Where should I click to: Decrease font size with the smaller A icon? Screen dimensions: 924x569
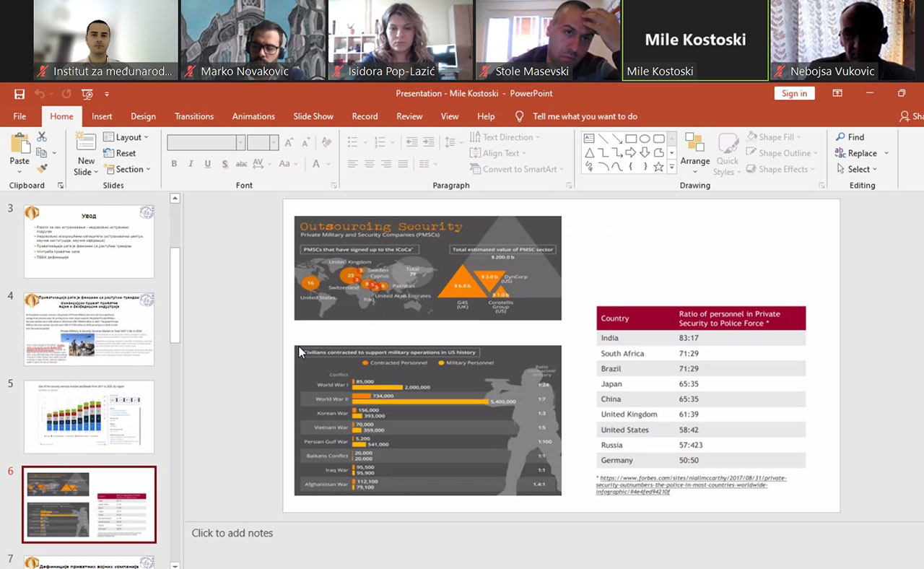click(305, 143)
